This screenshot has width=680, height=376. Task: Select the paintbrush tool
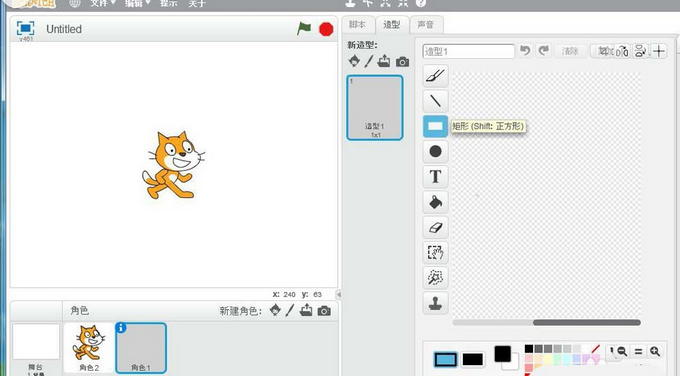435,76
